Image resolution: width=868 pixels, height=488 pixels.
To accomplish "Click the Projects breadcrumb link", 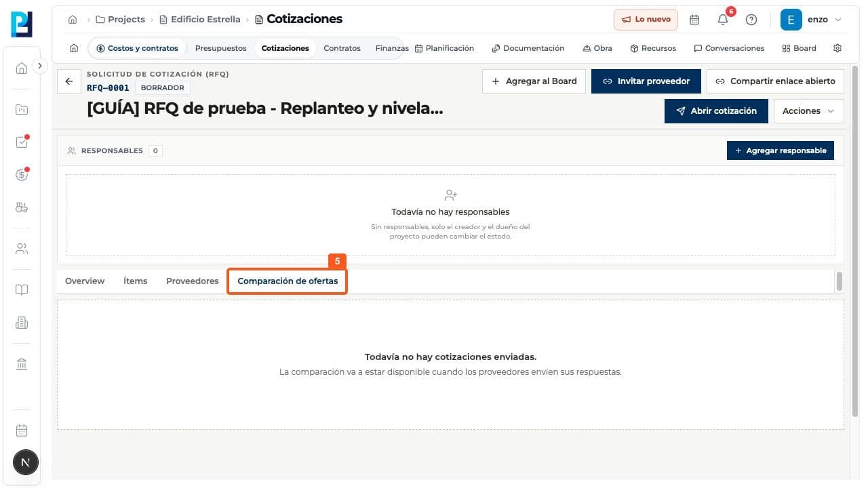I will (x=121, y=20).
